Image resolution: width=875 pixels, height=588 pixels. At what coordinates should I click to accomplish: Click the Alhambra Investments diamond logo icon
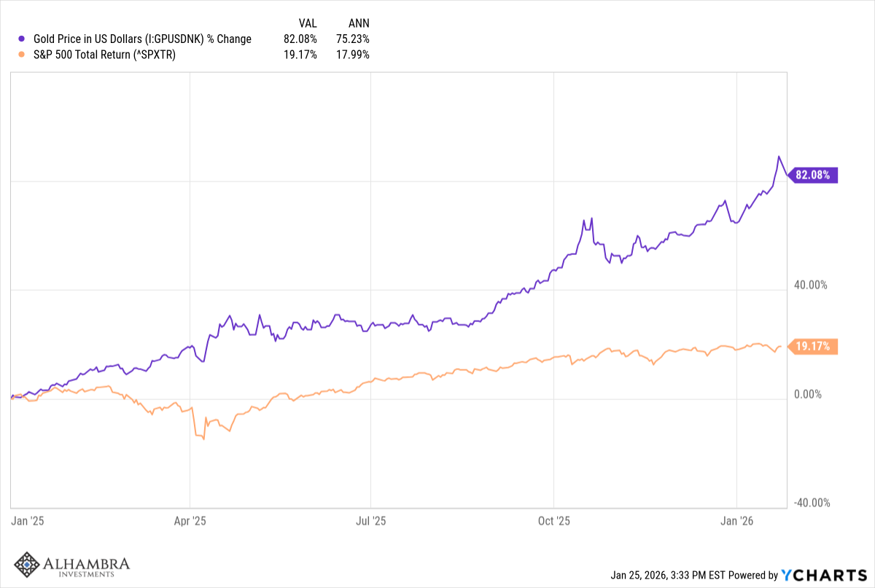[28, 565]
